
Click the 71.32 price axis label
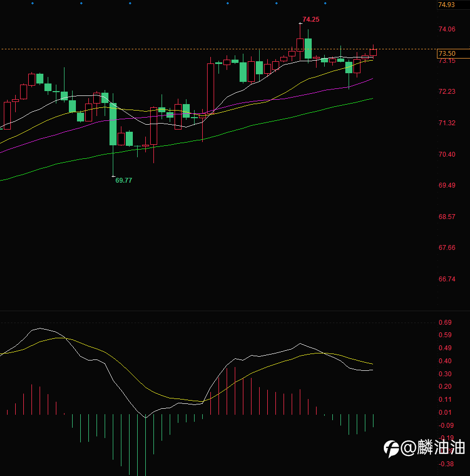point(447,123)
